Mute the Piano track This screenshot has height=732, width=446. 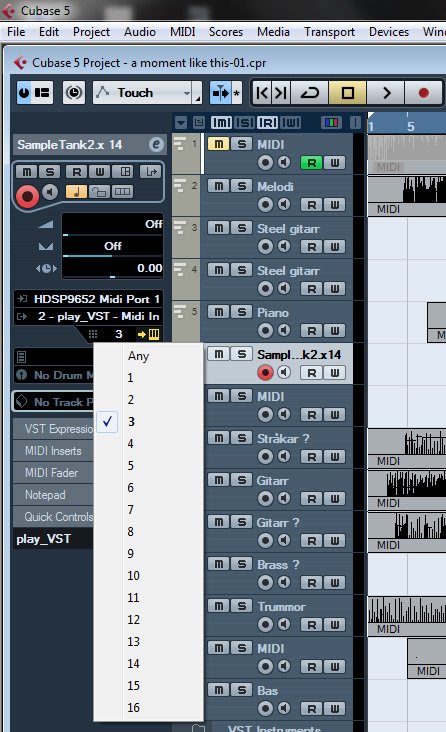coord(218,312)
